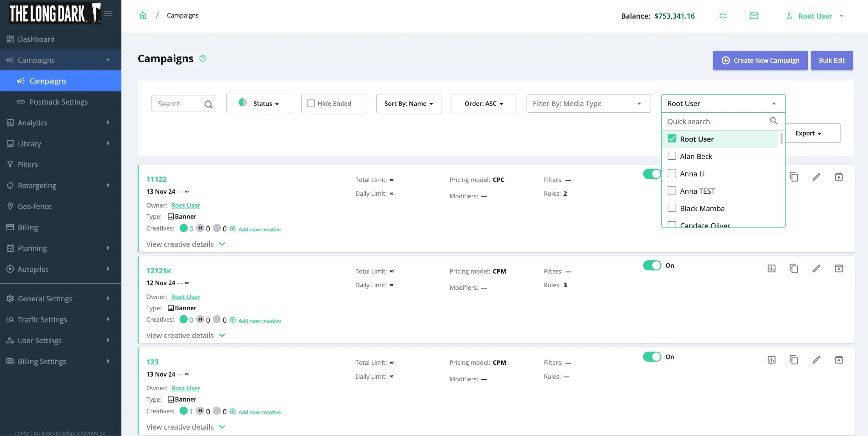Open the checklist icon in the header

coord(723,16)
